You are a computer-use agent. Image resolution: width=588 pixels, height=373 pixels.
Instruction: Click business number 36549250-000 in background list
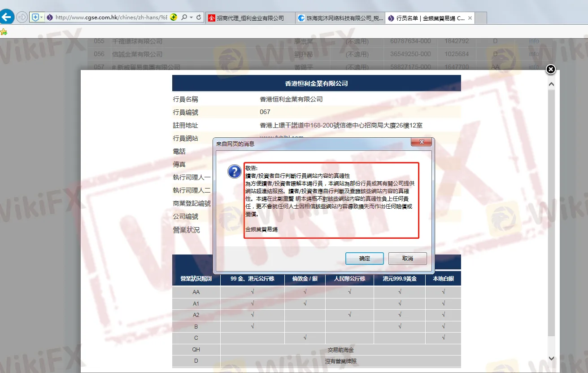coord(410,54)
